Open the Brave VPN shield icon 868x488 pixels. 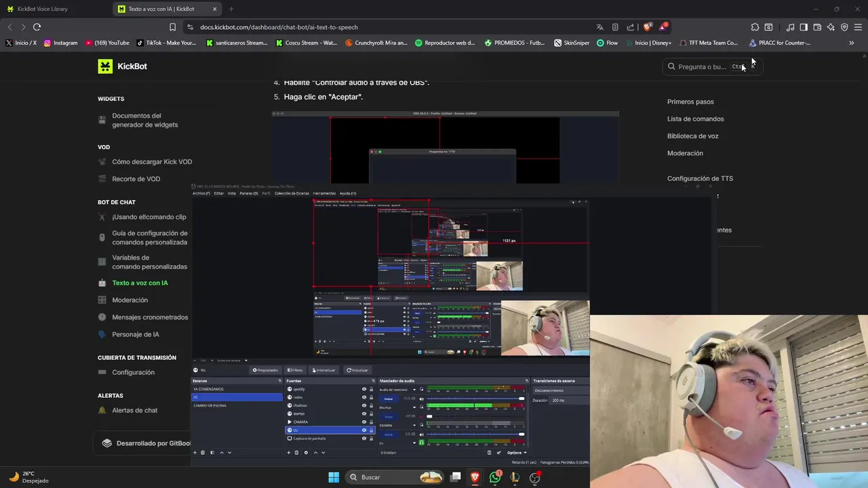[844, 27]
